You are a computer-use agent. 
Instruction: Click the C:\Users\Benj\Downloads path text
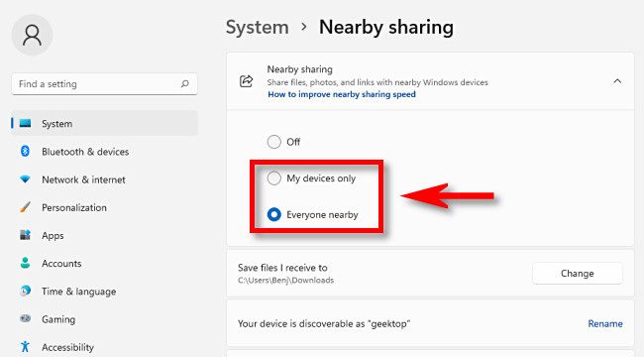pos(286,280)
